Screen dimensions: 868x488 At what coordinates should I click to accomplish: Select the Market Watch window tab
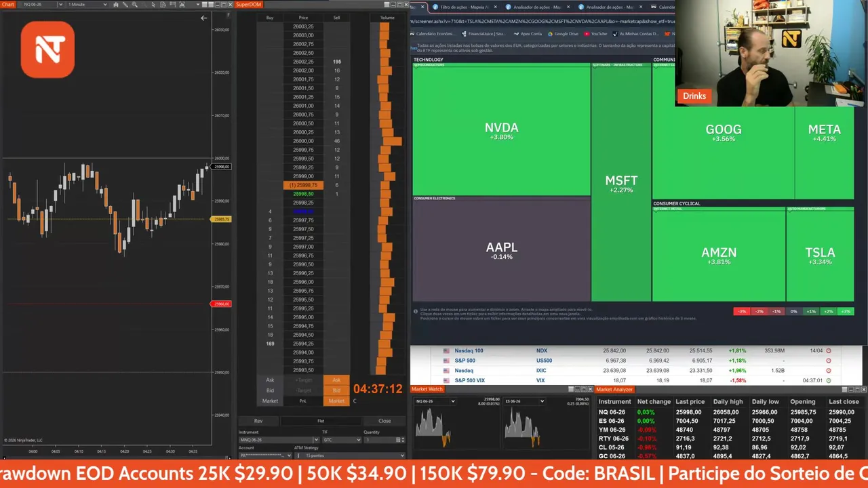coord(427,389)
